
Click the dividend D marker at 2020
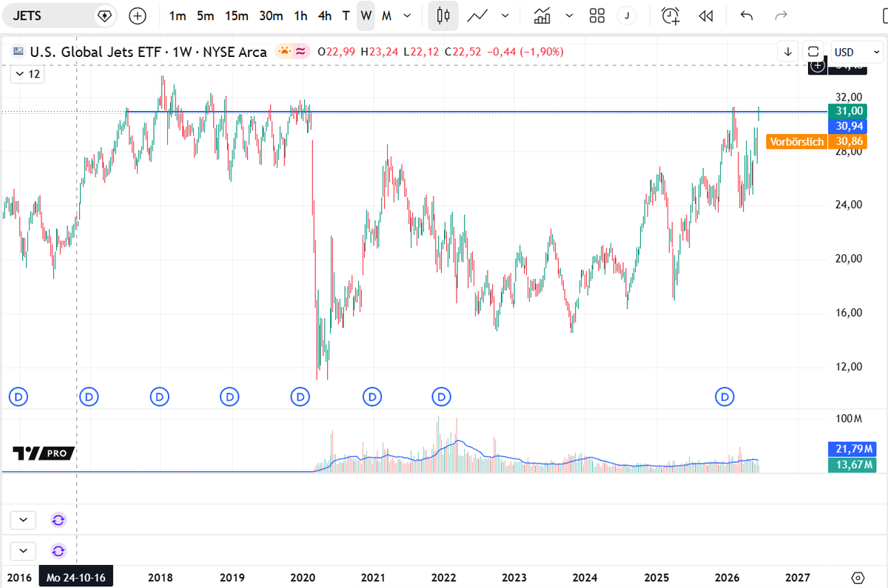coord(300,397)
